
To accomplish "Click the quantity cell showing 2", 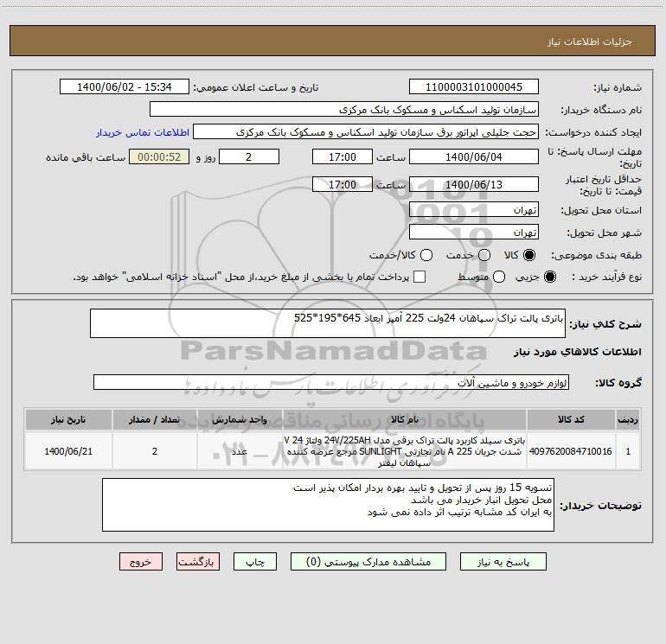I will click(x=155, y=451).
